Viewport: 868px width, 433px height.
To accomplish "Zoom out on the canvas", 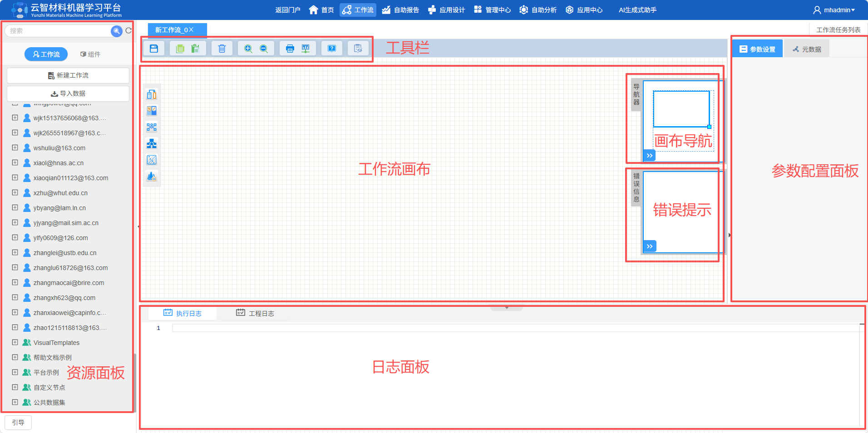I will click(264, 48).
